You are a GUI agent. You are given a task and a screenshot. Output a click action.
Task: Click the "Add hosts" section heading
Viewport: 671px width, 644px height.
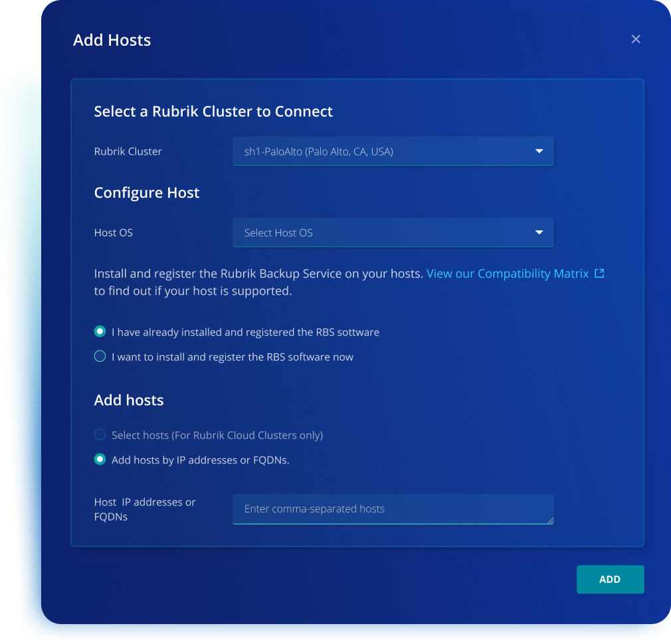[x=129, y=400]
